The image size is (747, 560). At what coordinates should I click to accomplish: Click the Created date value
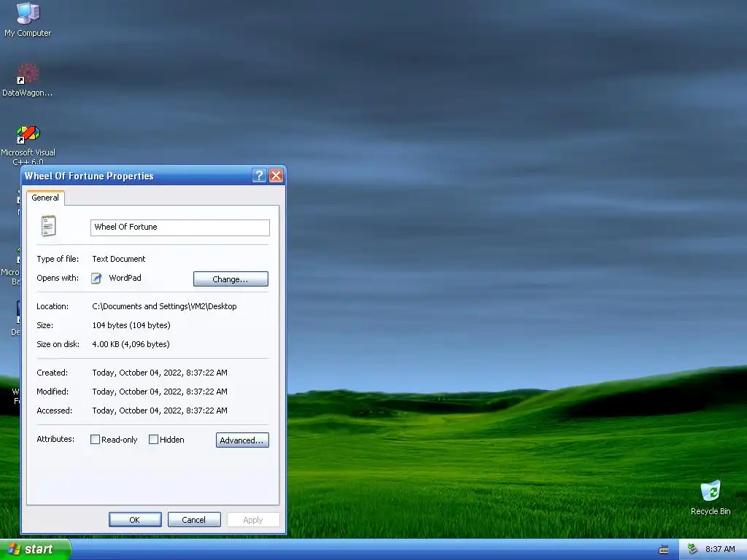(x=160, y=373)
